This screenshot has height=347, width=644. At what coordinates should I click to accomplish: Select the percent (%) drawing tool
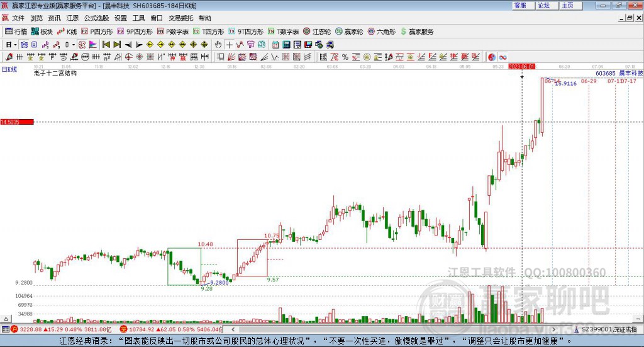click(345, 57)
